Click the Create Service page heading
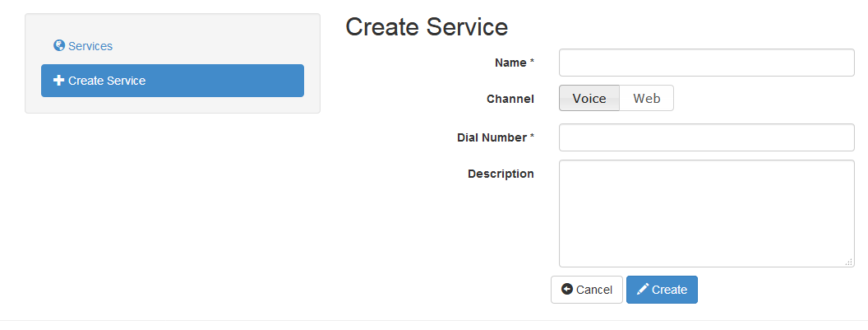This screenshot has width=868, height=330. click(426, 26)
